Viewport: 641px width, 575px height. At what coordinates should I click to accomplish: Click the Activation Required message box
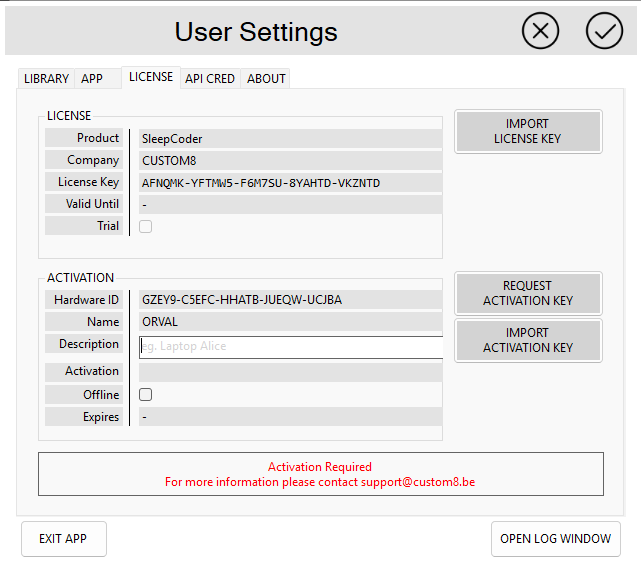pyautogui.click(x=320, y=474)
